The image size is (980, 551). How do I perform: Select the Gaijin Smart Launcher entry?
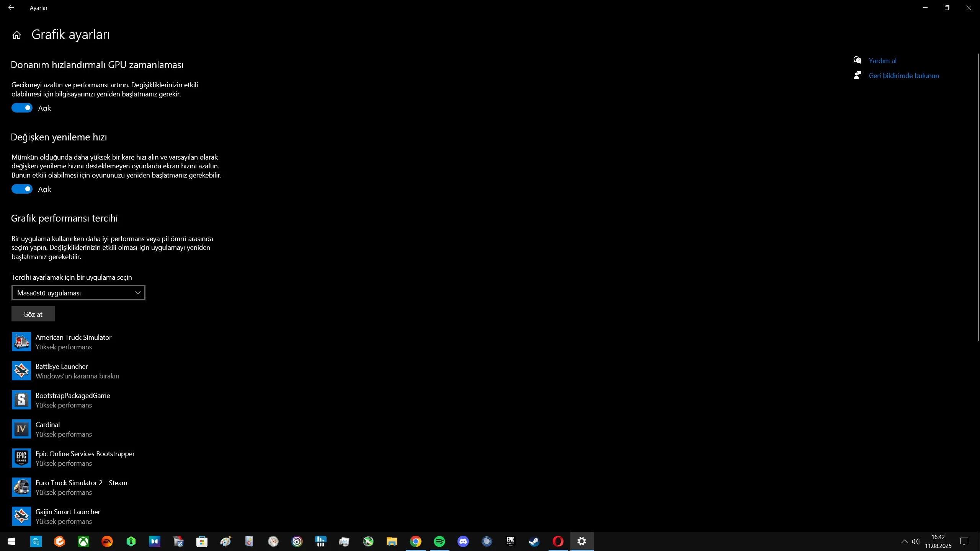tap(68, 516)
